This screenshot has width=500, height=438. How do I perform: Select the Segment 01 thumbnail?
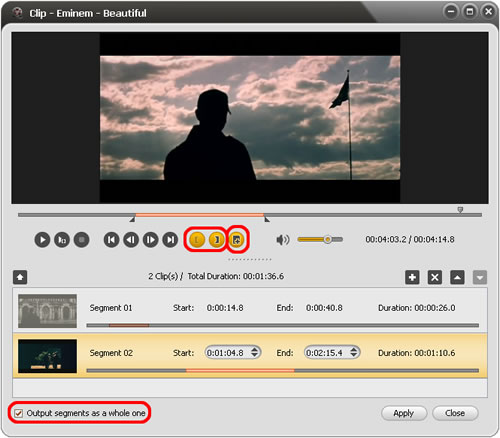tap(47, 311)
